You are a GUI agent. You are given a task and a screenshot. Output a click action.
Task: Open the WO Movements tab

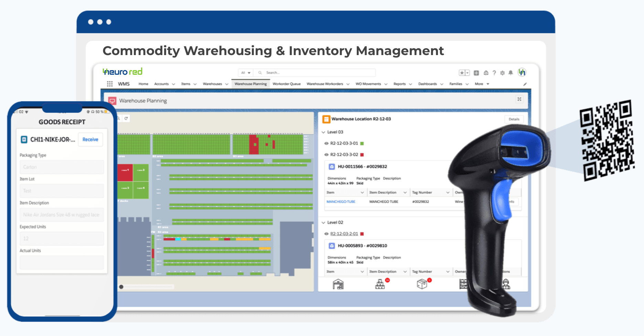(368, 84)
